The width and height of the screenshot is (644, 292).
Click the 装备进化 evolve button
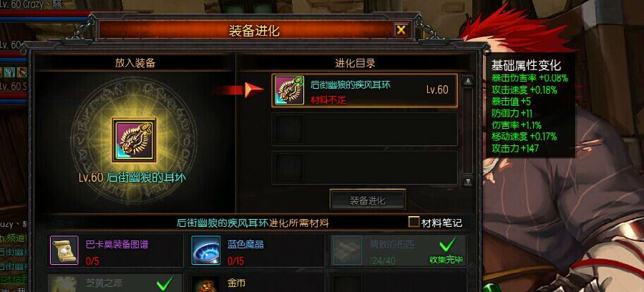click(368, 200)
